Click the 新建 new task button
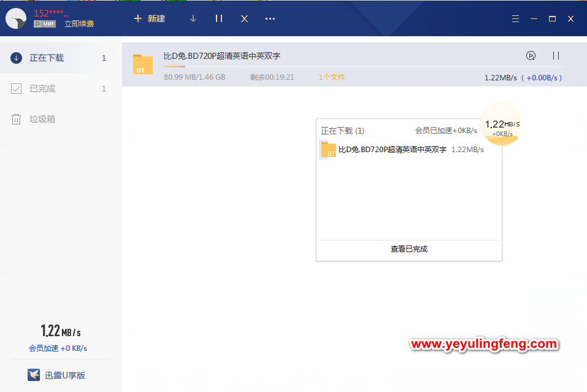 point(150,19)
